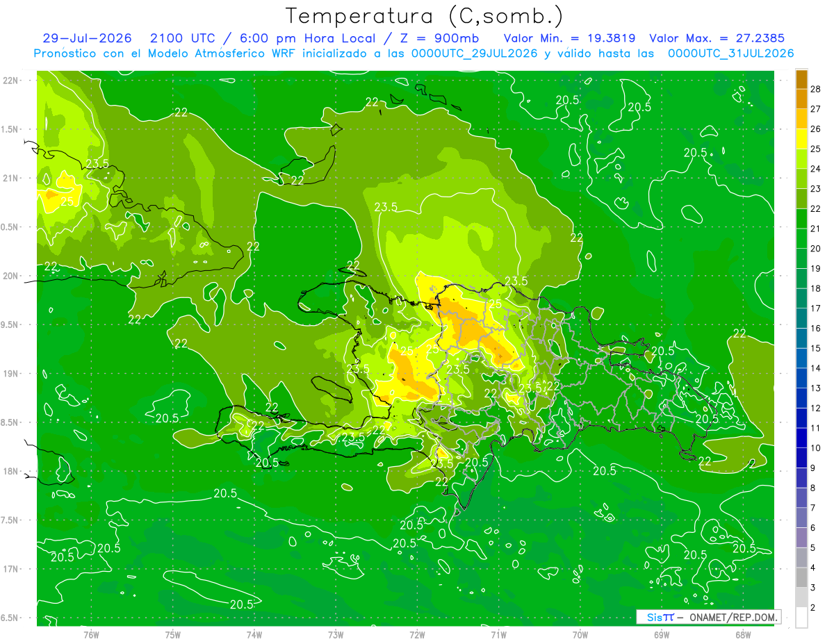This screenshot has width=834, height=644.
Task: Click the dark-blue color scale segment between 10 and 11
Action: 801,438
